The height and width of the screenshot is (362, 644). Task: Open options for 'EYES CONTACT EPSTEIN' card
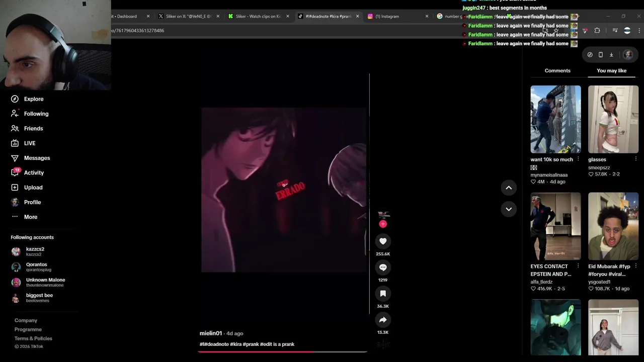click(x=578, y=266)
